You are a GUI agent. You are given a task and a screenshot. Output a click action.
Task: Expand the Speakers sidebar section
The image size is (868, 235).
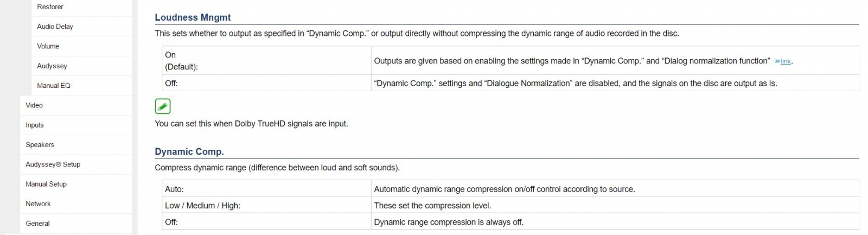pos(40,145)
